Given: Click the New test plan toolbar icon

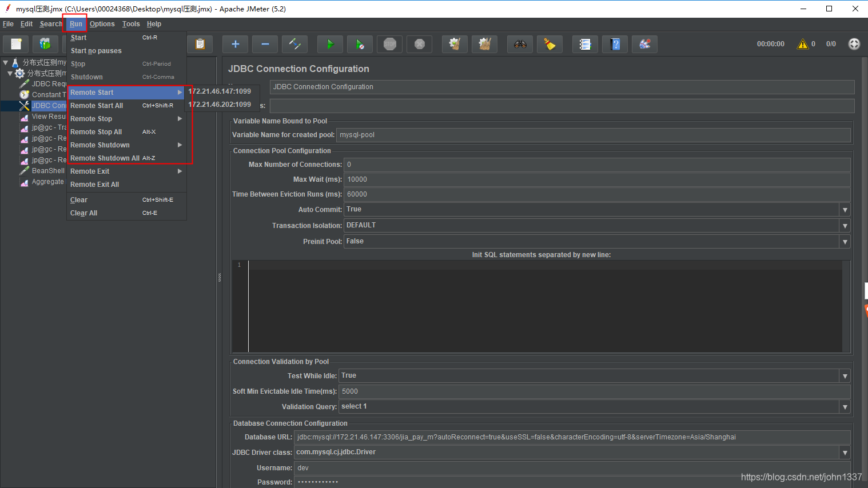Looking at the screenshot, I should tap(17, 44).
